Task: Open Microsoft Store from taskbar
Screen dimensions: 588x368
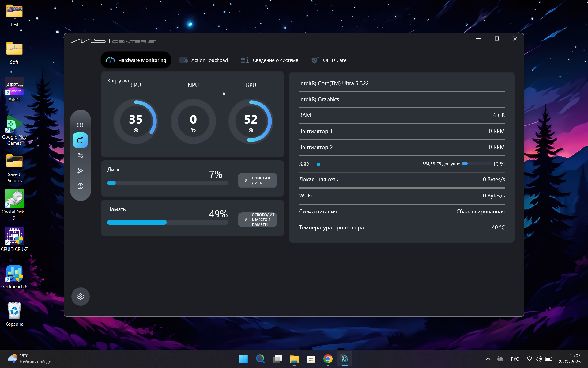Action: [311, 359]
